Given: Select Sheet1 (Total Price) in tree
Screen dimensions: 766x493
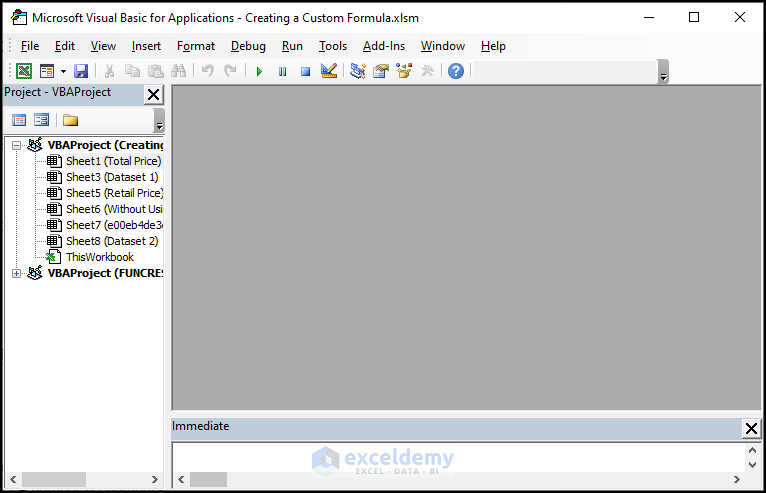Looking at the screenshot, I should coord(113,161).
